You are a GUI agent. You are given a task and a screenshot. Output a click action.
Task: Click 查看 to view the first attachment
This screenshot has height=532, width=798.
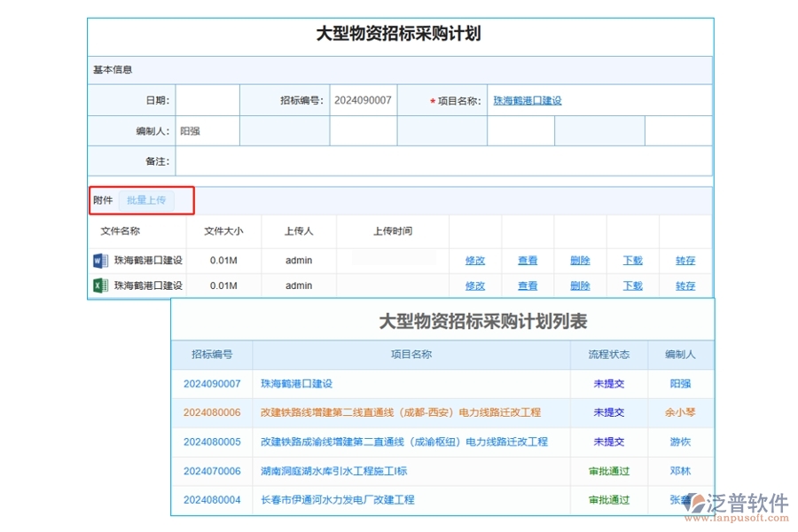(x=528, y=260)
